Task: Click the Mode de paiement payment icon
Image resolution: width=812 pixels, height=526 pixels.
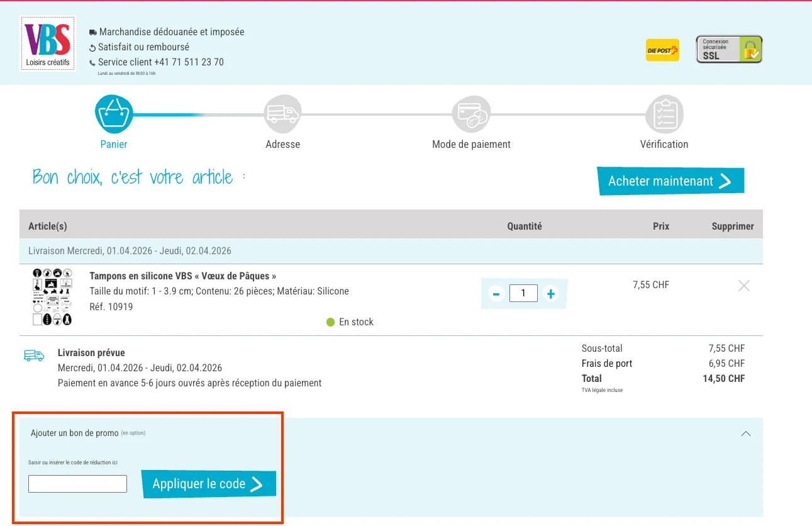Action: point(472,114)
